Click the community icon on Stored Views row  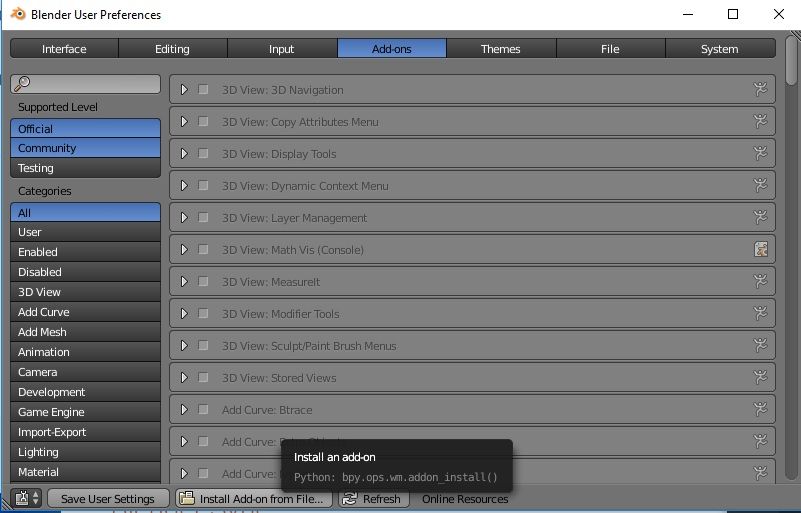pyautogui.click(x=760, y=378)
